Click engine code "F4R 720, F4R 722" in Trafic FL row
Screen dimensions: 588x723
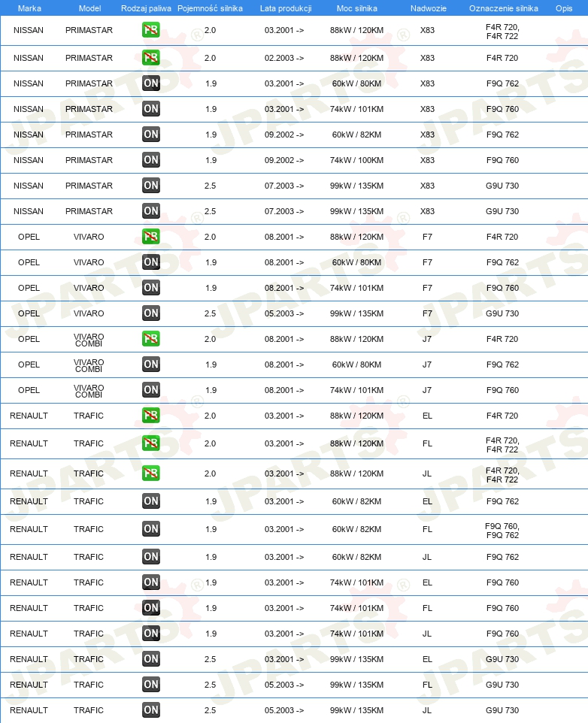tap(502, 445)
